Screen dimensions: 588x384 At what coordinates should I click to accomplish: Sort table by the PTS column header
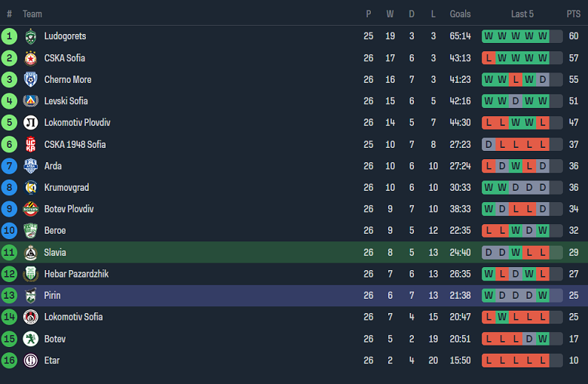pos(574,14)
